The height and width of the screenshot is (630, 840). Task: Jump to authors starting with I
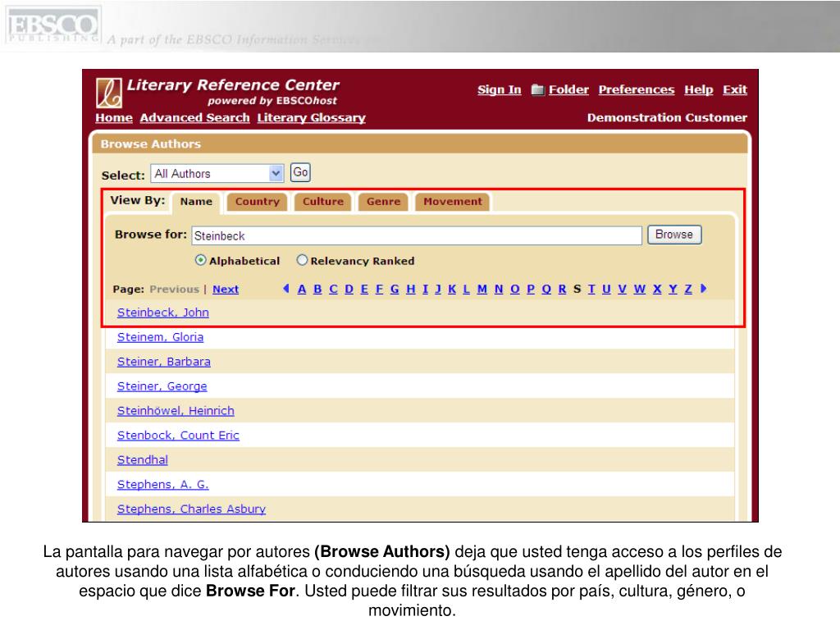pyautogui.click(x=426, y=290)
